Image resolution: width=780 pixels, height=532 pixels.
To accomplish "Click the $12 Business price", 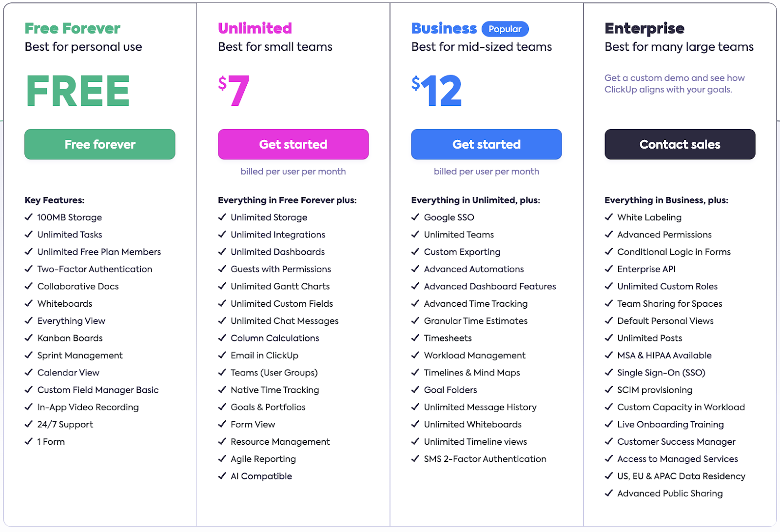I will click(437, 91).
